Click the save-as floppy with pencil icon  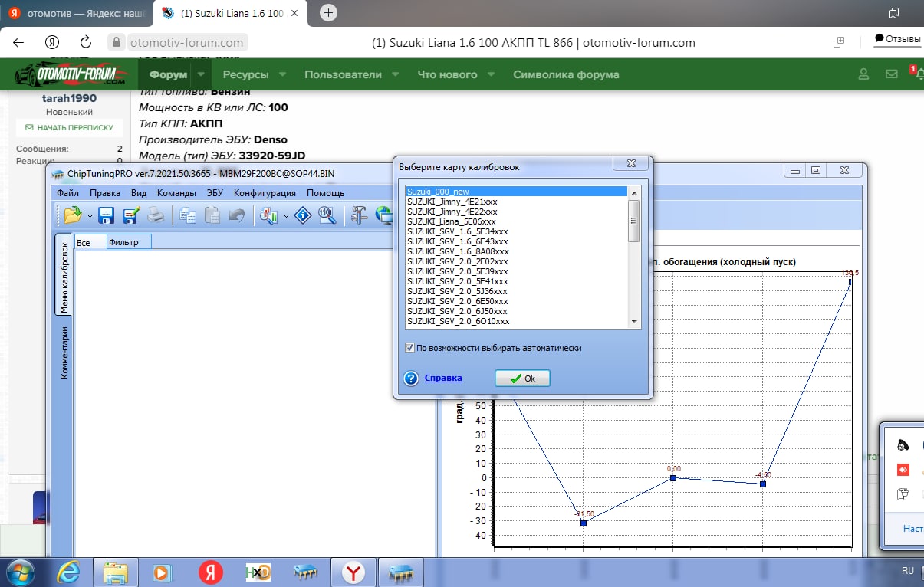pos(131,216)
